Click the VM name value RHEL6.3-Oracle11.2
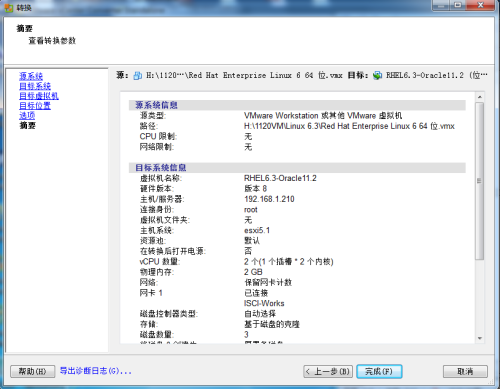The width and height of the screenshot is (500, 389). point(280,178)
